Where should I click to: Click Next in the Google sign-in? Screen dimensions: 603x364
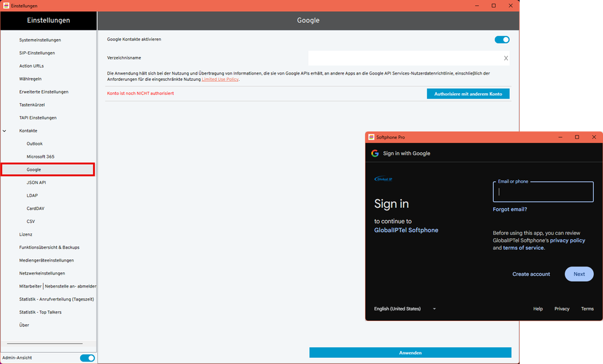pyautogui.click(x=579, y=274)
